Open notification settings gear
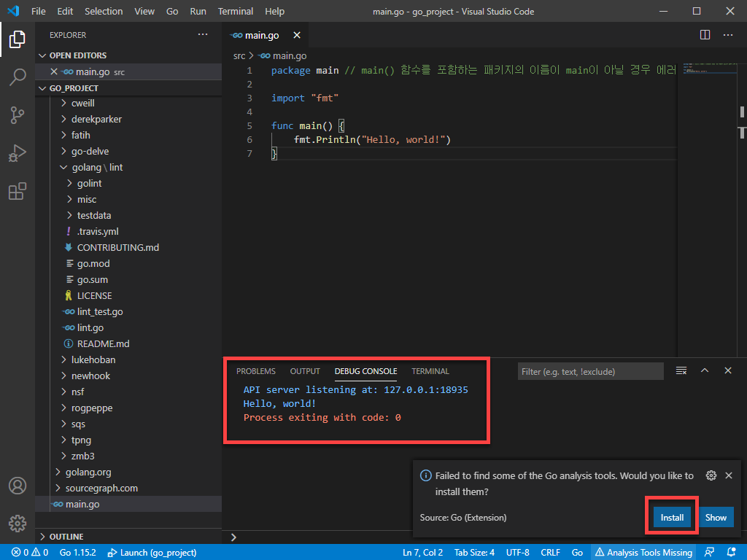 pos(711,475)
